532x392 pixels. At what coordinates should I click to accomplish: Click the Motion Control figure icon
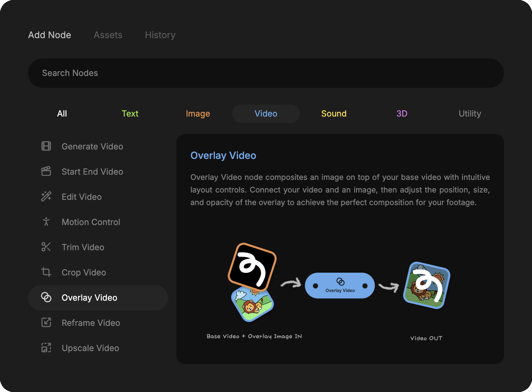pos(46,222)
